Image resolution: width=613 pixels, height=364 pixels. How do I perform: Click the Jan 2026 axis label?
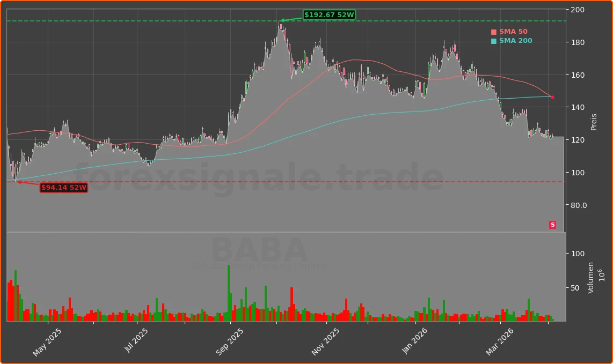click(x=414, y=341)
